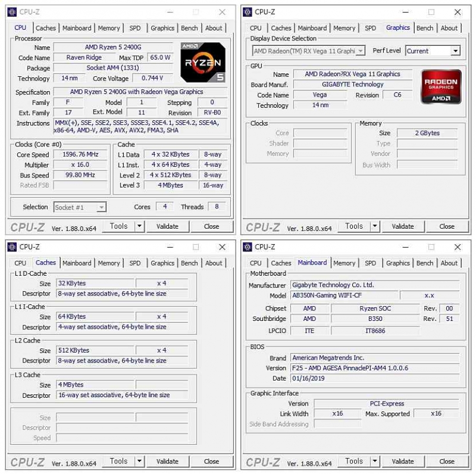Select Memory tab in the CPU tab window
The width and height of the screenshot is (476, 474).
[109, 28]
